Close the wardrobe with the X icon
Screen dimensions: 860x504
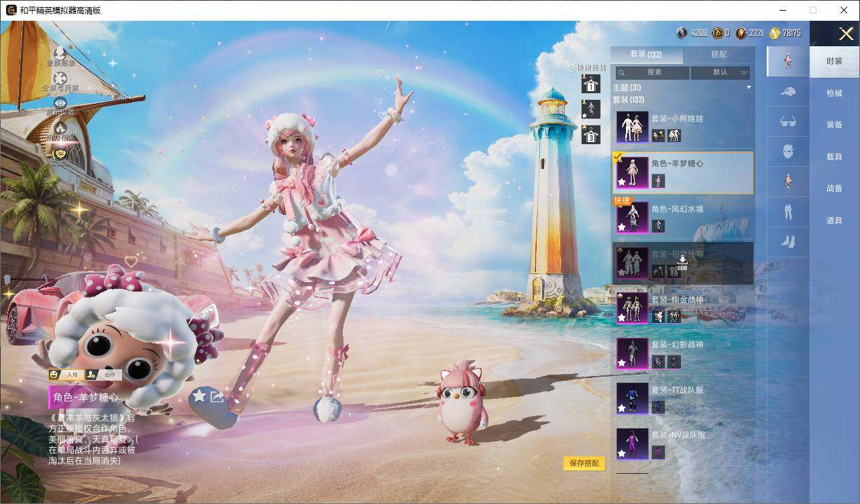846,34
